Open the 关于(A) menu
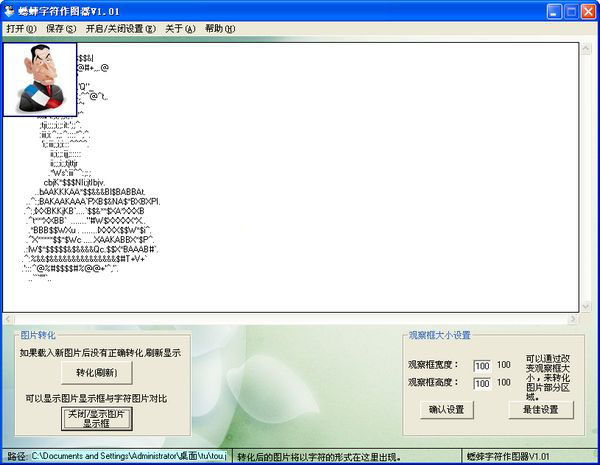Screen dimensions: 600x465 coord(180,29)
